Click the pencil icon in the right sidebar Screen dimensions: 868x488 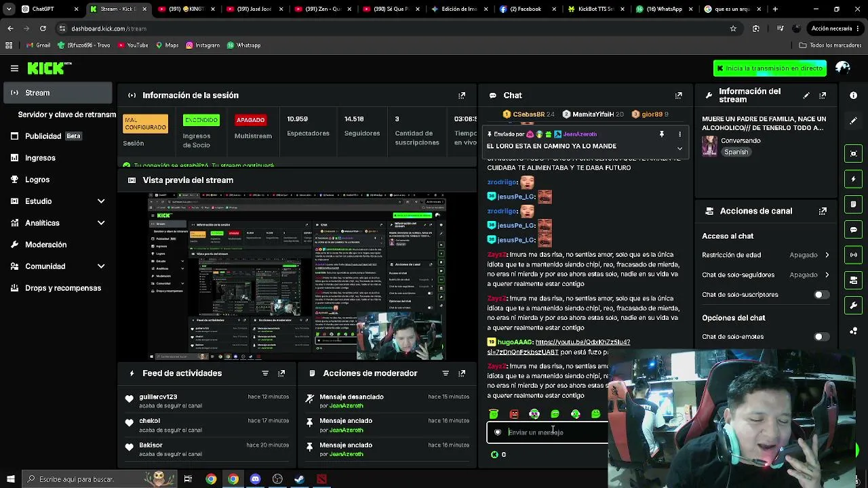click(854, 121)
